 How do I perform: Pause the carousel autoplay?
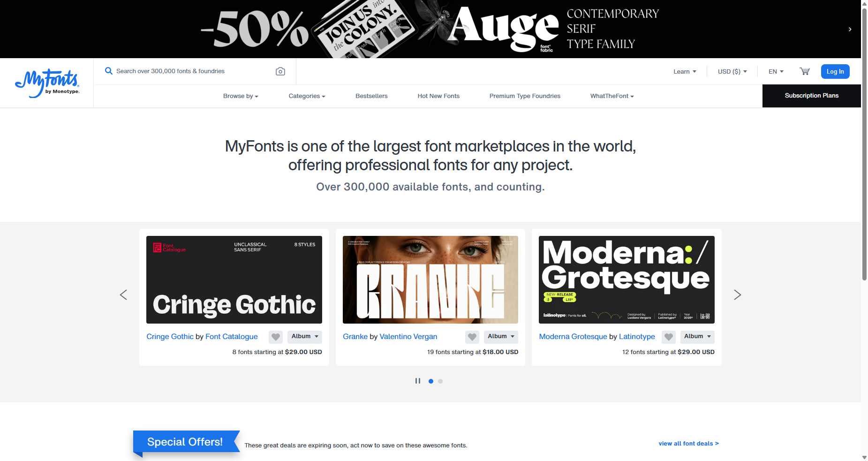417,381
